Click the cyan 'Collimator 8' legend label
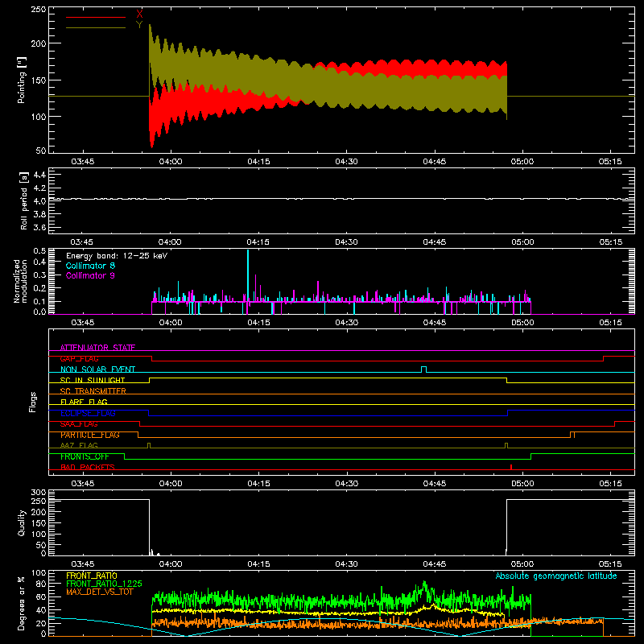 tap(90, 266)
